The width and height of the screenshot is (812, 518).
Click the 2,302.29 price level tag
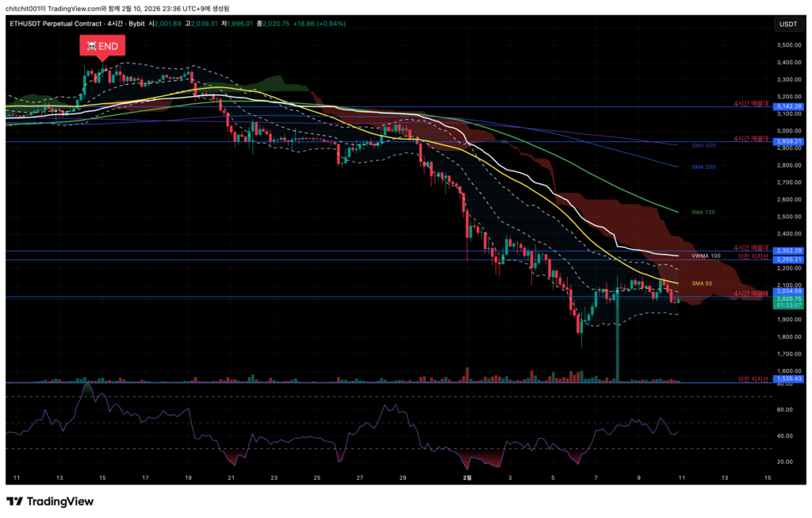pyautogui.click(x=787, y=251)
